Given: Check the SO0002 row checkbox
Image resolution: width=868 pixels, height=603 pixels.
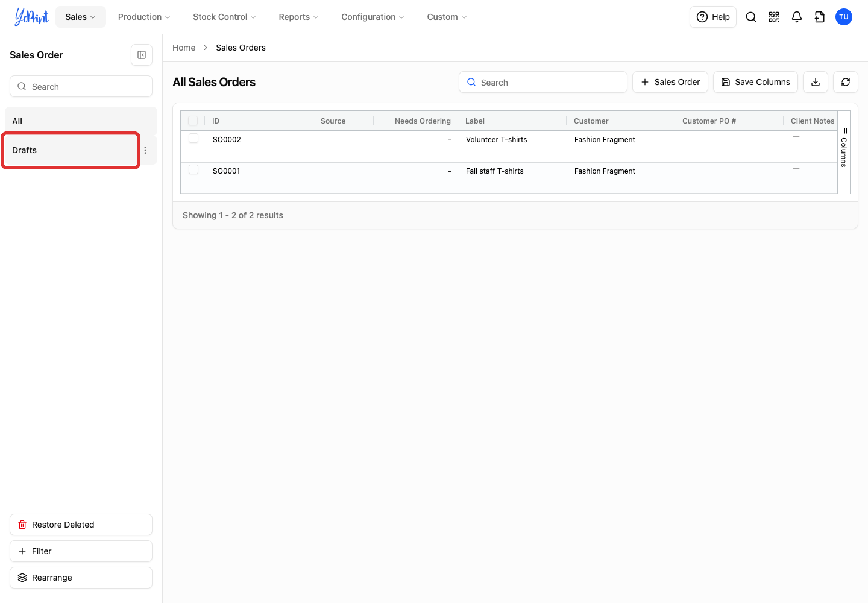Looking at the screenshot, I should (193, 138).
